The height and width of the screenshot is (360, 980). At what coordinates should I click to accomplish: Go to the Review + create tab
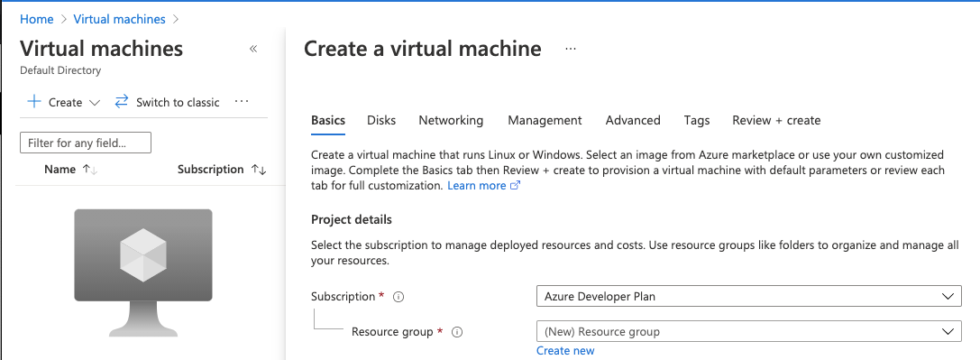[x=776, y=120]
